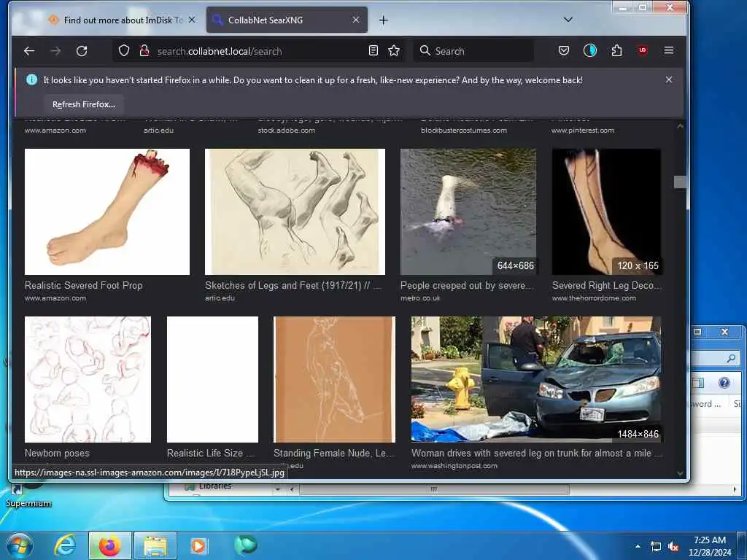Open the Severed Right Leg Deco thumbnail
This screenshot has height=560, width=747.
pyautogui.click(x=606, y=212)
